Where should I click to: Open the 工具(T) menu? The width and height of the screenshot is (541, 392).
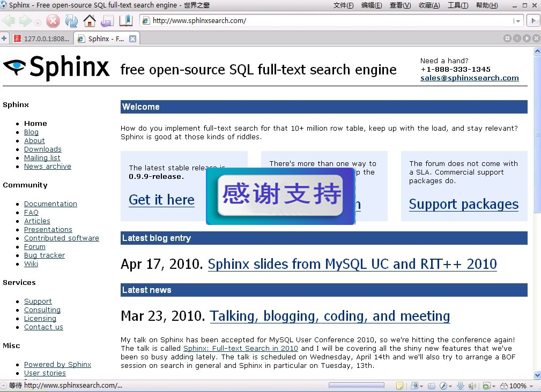[458, 5]
